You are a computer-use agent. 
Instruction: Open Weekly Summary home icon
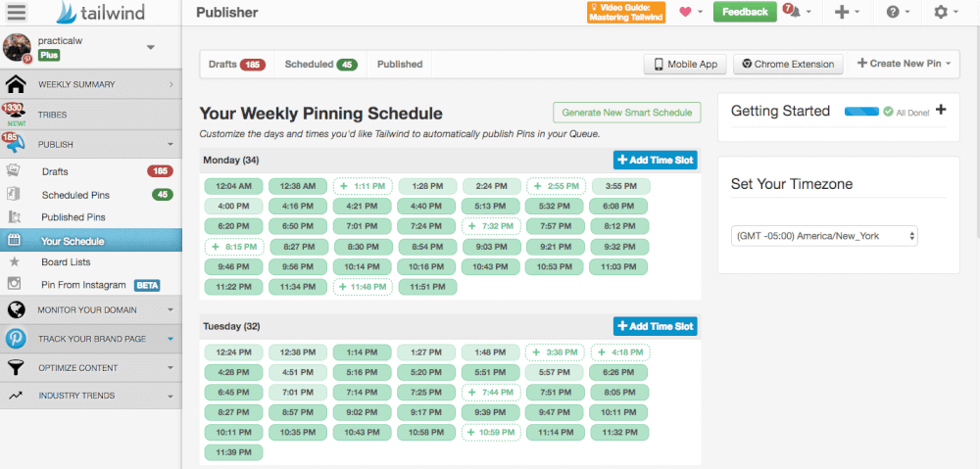pos(16,84)
